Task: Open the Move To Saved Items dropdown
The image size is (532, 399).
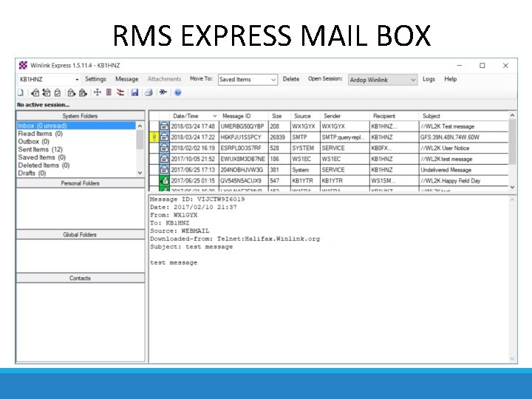Action: click(273, 80)
